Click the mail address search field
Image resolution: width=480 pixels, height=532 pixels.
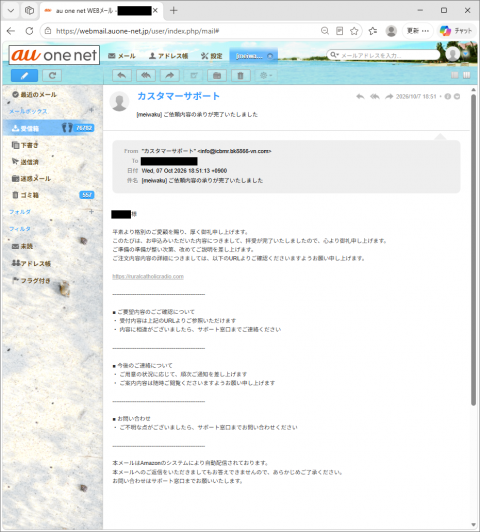pos(389,55)
